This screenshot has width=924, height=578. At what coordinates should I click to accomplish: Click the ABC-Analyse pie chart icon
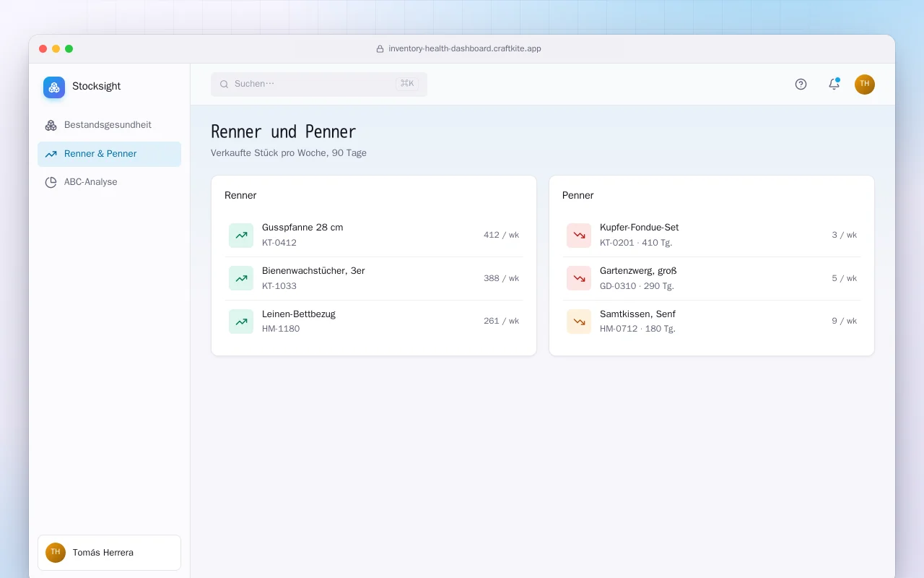coord(51,182)
